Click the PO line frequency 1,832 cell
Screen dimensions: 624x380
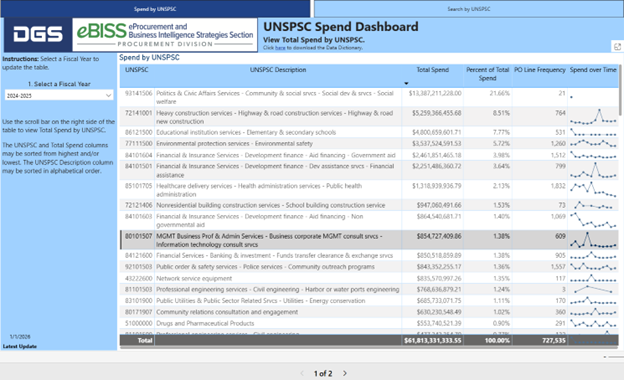pos(558,186)
